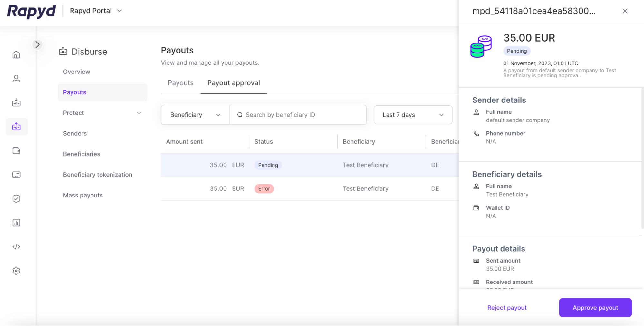Image resolution: width=644 pixels, height=326 pixels.
Task: Open the Verify shield icon
Action: (x=16, y=198)
